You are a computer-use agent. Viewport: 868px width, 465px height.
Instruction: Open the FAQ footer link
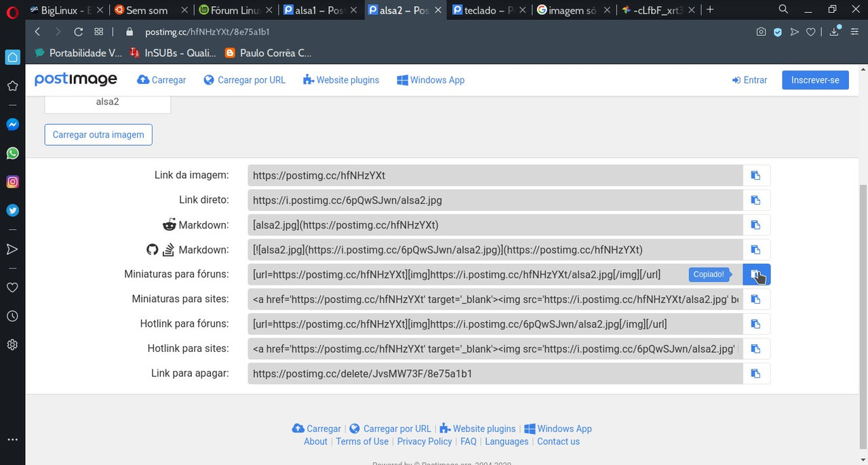(469, 441)
